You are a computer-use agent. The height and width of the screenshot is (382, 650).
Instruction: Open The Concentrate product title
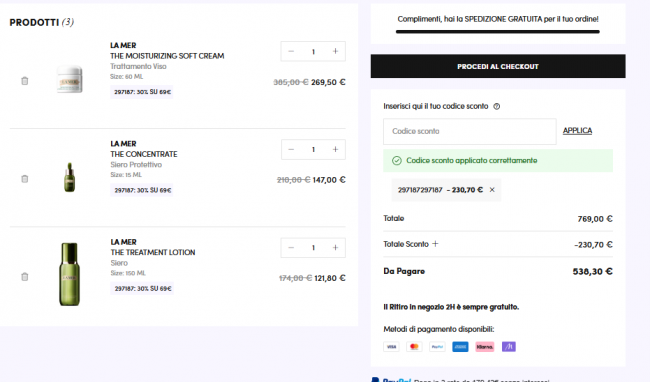tap(144, 154)
